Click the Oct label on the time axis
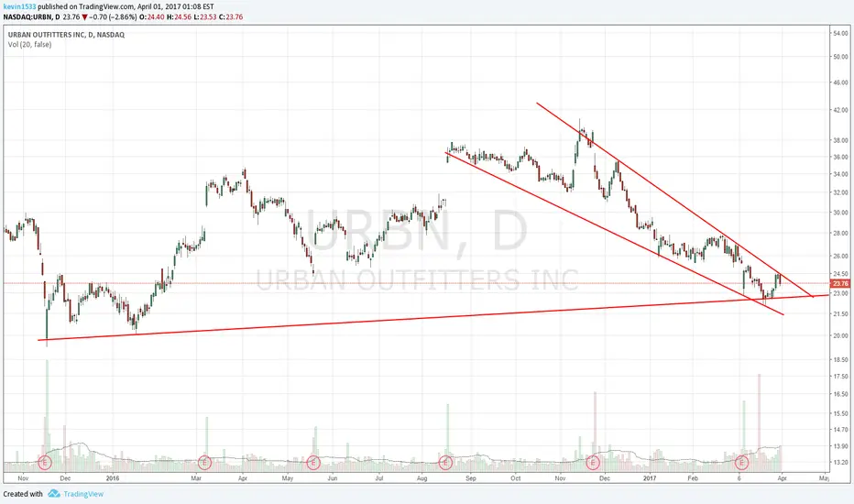Screen dimensions: 854x504 tap(515, 478)
